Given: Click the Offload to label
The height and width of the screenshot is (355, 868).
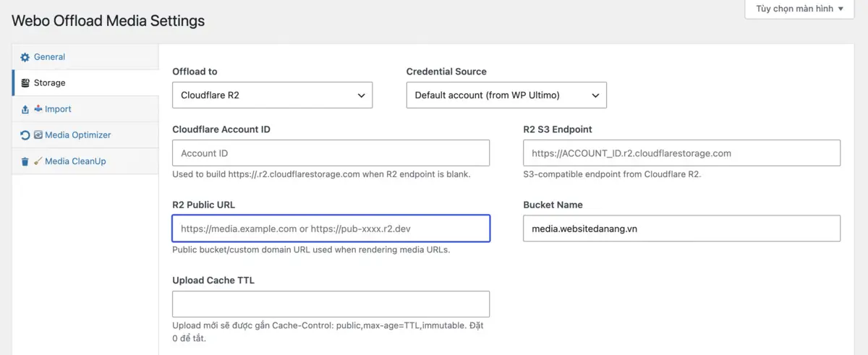Looking at the screenshot, I should point(195,72).
